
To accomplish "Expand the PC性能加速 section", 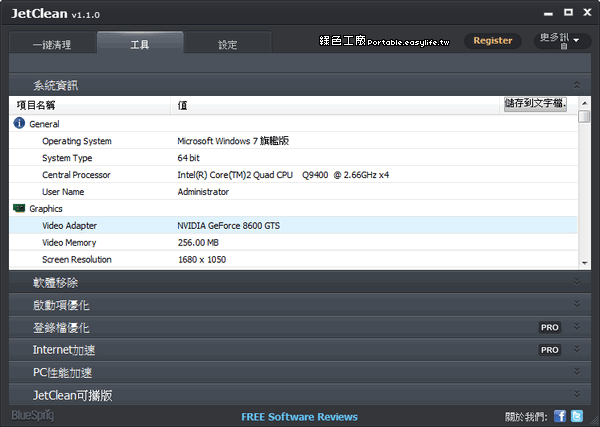I will 576,373.
